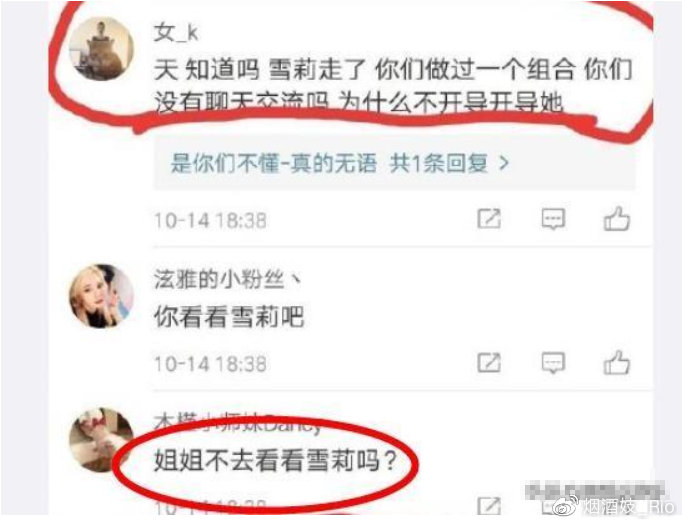This screenshot has width=682, height=525.
Task: Like the comment 你看看雪莉吧
Action: [x=617, y=362]
